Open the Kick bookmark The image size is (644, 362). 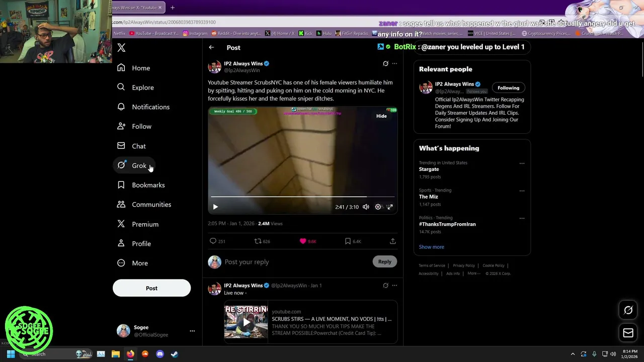tap(305, 34)
